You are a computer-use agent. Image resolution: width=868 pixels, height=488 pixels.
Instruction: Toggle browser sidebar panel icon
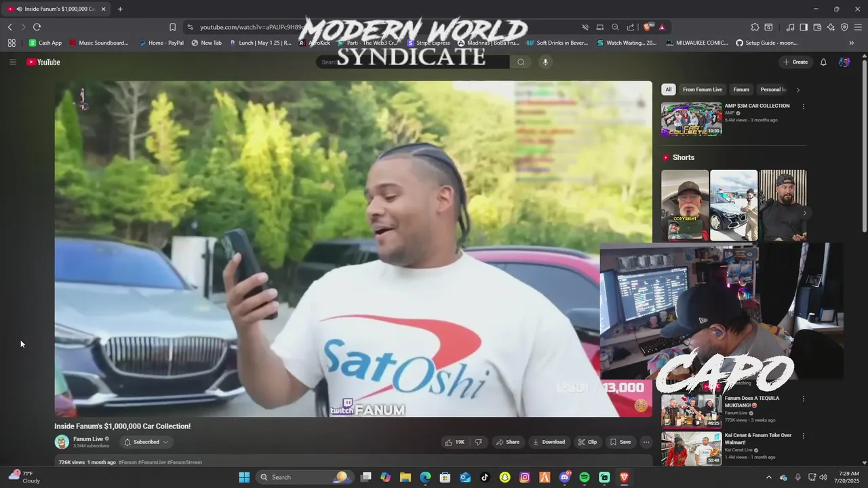804,27
